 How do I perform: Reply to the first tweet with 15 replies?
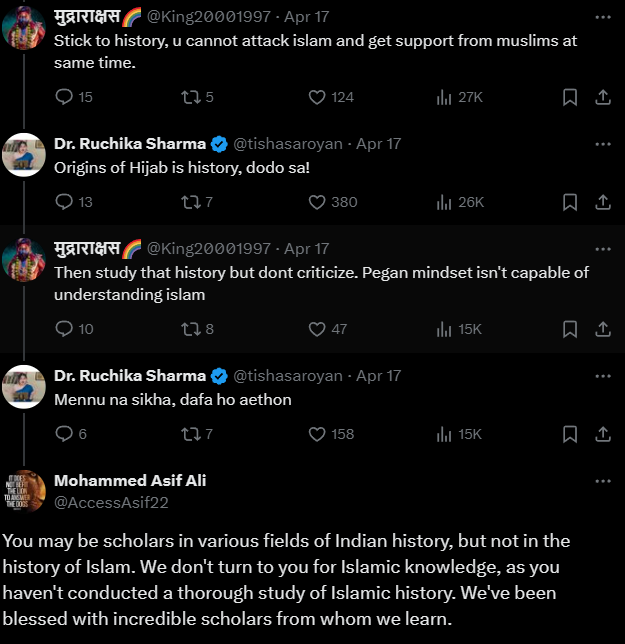pos(64,97)
